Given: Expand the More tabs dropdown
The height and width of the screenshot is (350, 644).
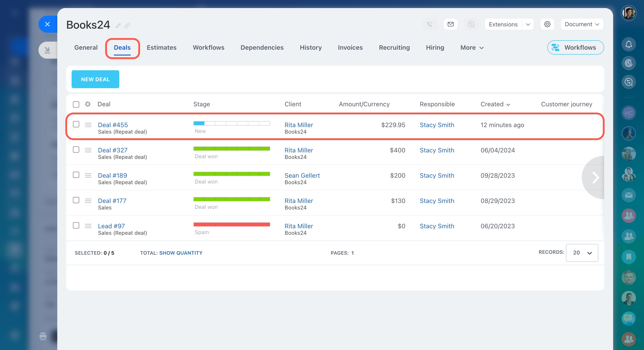Looking at the screenshot, I should [472, 47].
